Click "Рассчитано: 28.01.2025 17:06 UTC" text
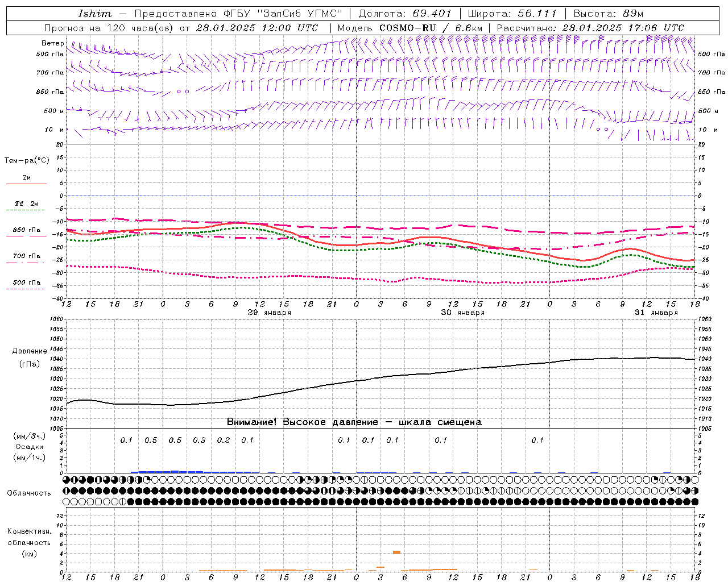Viewport: 728px width, 582px height. pos(590,28)
